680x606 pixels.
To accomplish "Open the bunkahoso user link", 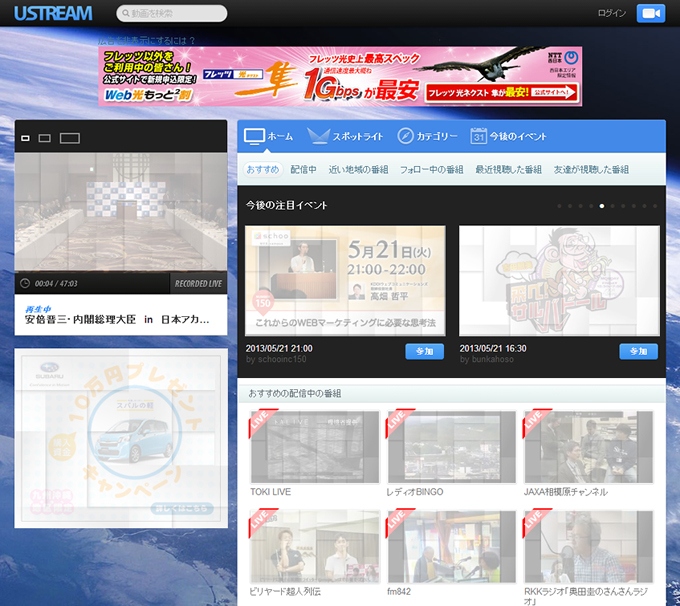I will click(x=492, y=360).
